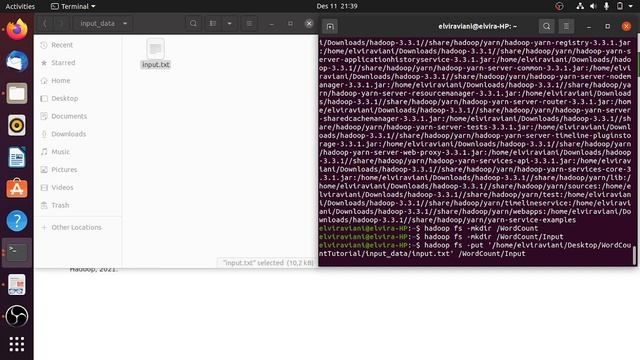Select the input.txt file
This screenshot has height=360, width=640.
155,53
